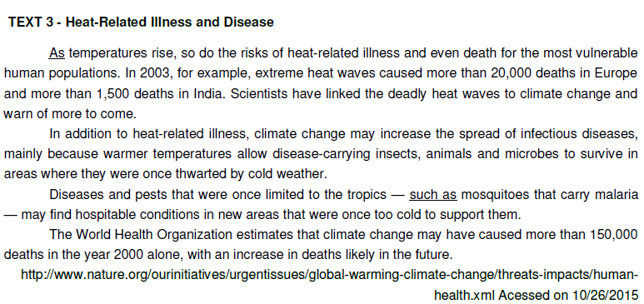
Task: Click the heading 'TEXT 3 - Heat-Related Illness and Disease'
Action: (x=141, y=22)
